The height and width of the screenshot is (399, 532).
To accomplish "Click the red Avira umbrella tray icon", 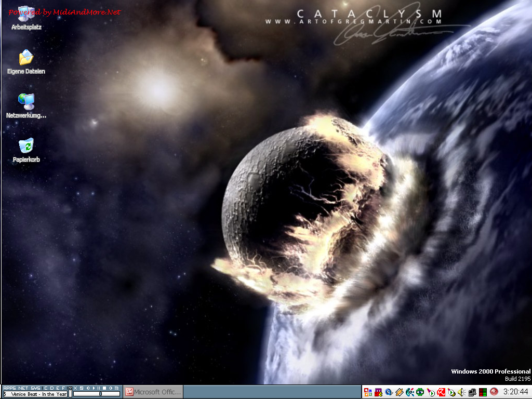I will [x=441, y=392].
